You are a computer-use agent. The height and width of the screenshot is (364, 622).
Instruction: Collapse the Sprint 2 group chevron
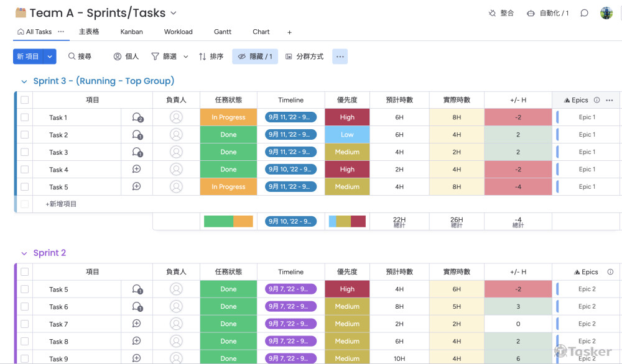coord(24,253)
